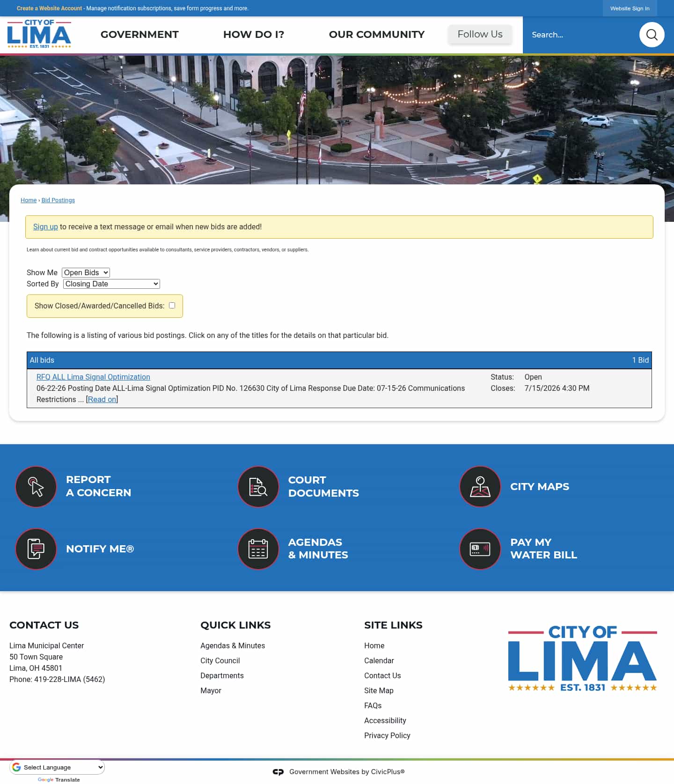The width and height of the screenshot is (674, 784).
Task: Click the Sign up notification link
Action: coord(45,227)
